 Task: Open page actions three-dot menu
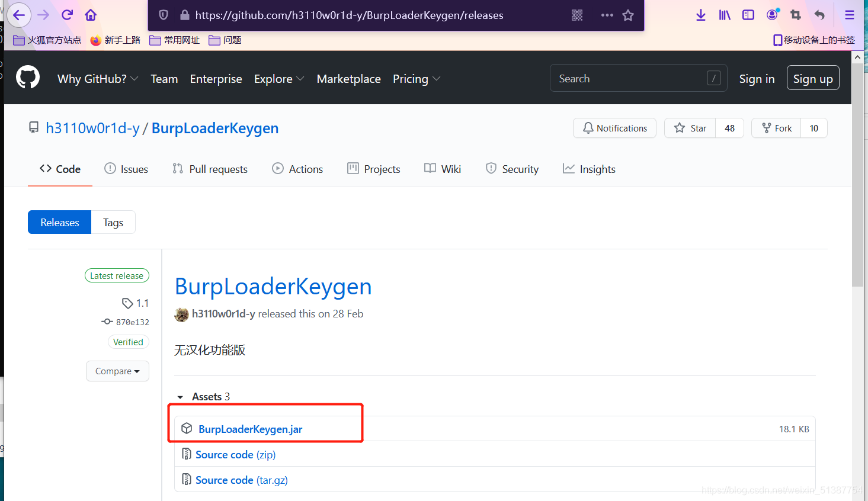[607, 15]
